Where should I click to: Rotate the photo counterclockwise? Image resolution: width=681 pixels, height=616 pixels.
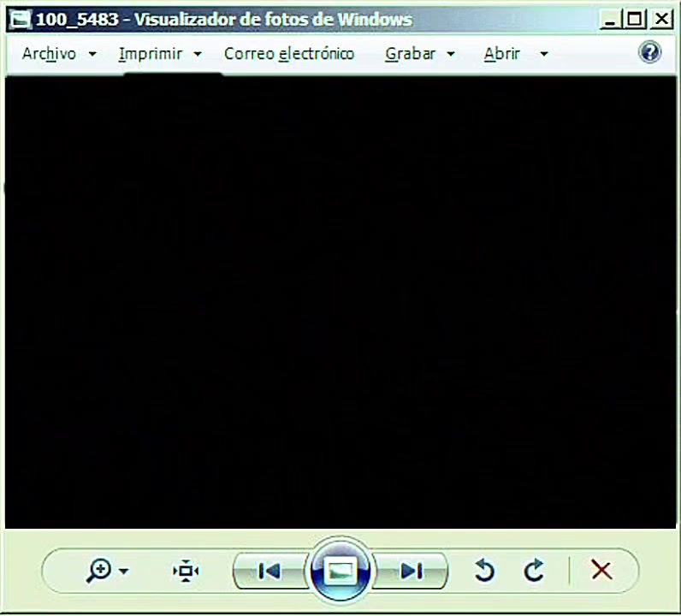click(484, 571)
